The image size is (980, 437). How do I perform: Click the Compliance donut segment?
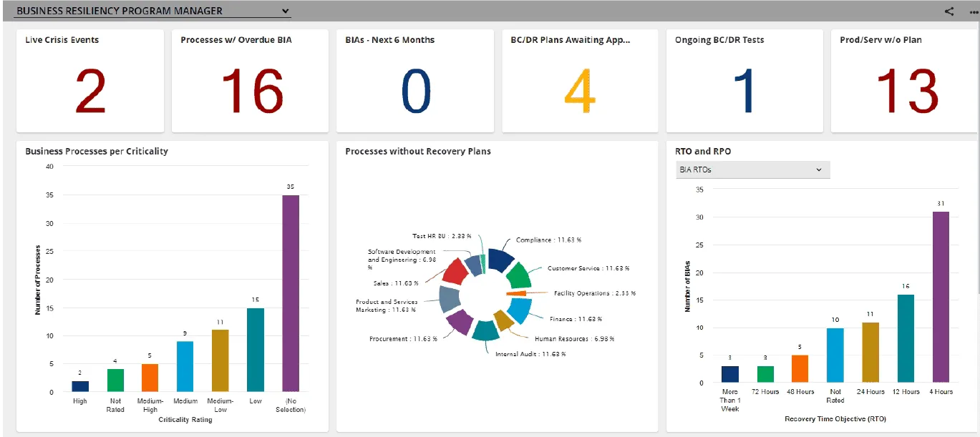coord(503,258)
